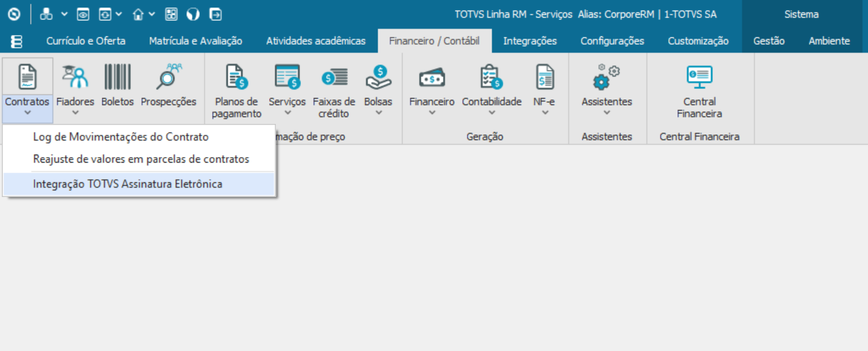
Task: Open Central Financeira monitor icon
Action: tap(699, 77)
